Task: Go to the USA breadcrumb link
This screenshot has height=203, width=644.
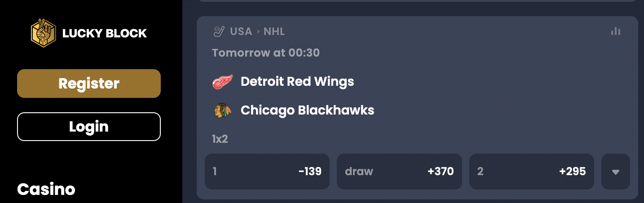Action: pyautogui.click(x=241, y=31)
